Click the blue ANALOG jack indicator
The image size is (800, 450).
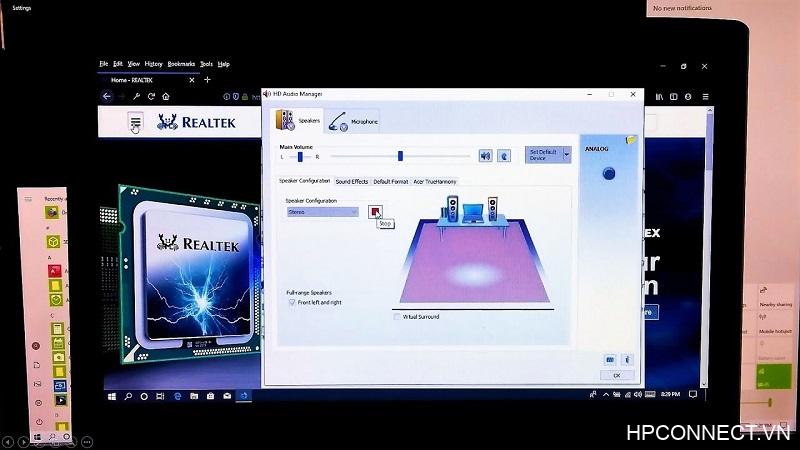click(x=609, y=173)
